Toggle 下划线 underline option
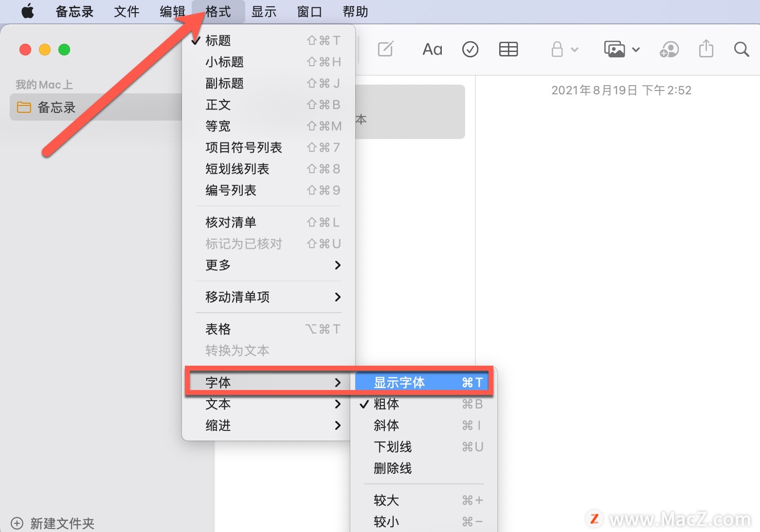 pos(423,447)
